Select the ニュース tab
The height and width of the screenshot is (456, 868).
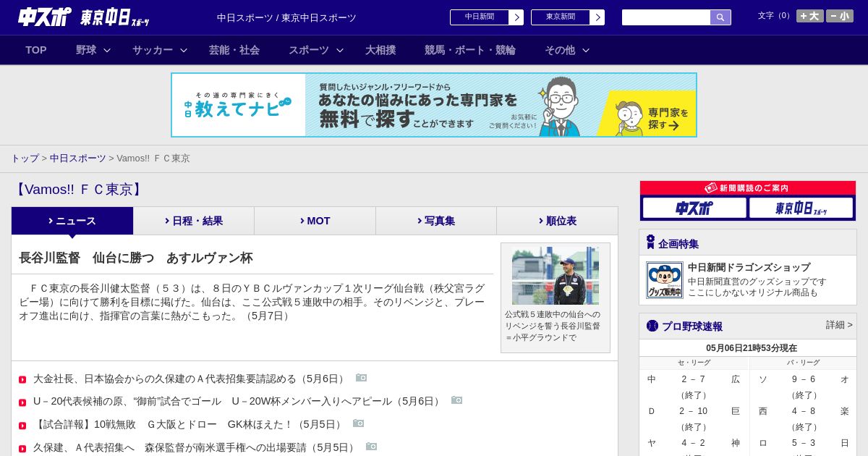coord(72,221)
